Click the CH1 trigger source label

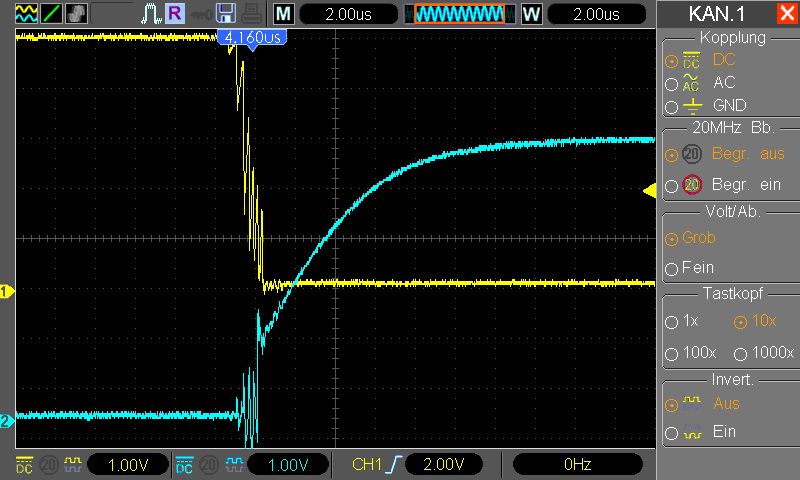coord(367,464)
